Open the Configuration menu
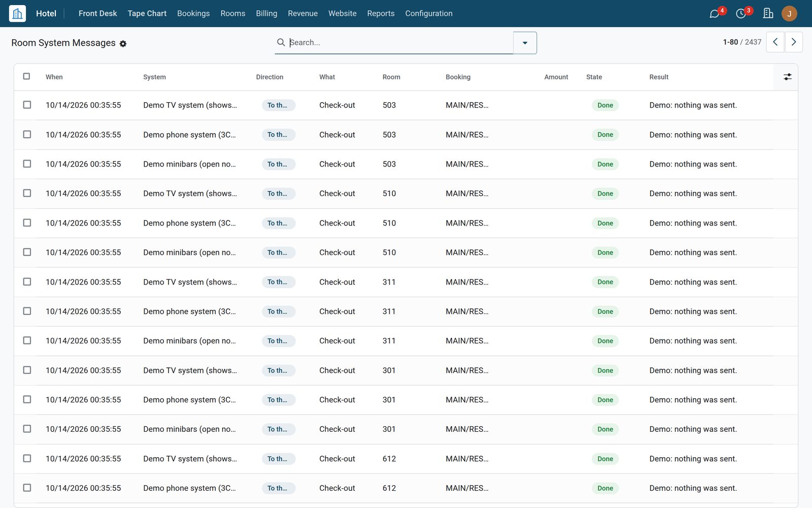This screenshot has width=812, height=508. [x=429, y=13]
